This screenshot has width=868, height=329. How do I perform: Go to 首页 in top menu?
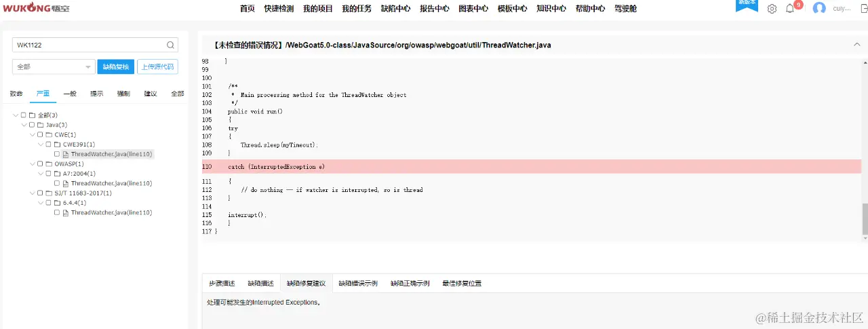(248, 9)
